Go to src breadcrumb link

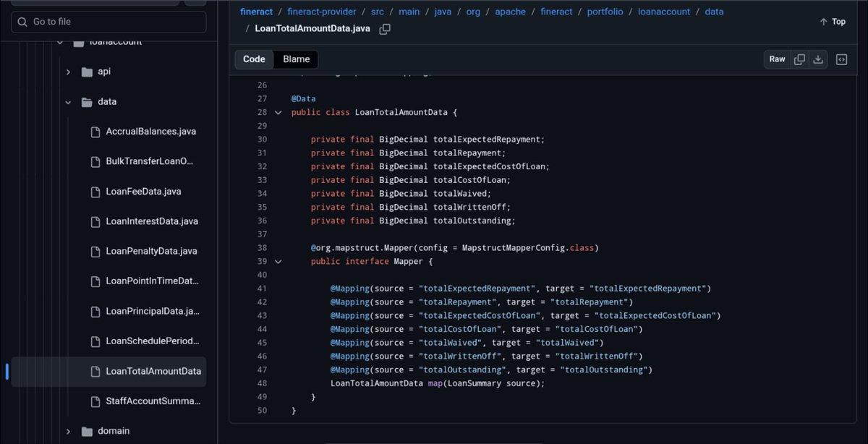377,12
